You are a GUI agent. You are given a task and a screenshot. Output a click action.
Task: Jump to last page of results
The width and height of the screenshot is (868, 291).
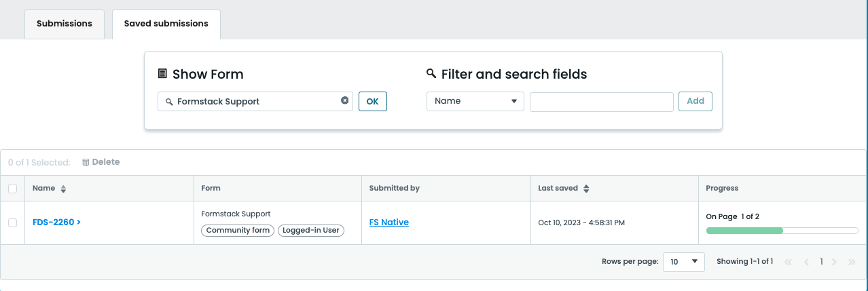(x=851, y=262)
